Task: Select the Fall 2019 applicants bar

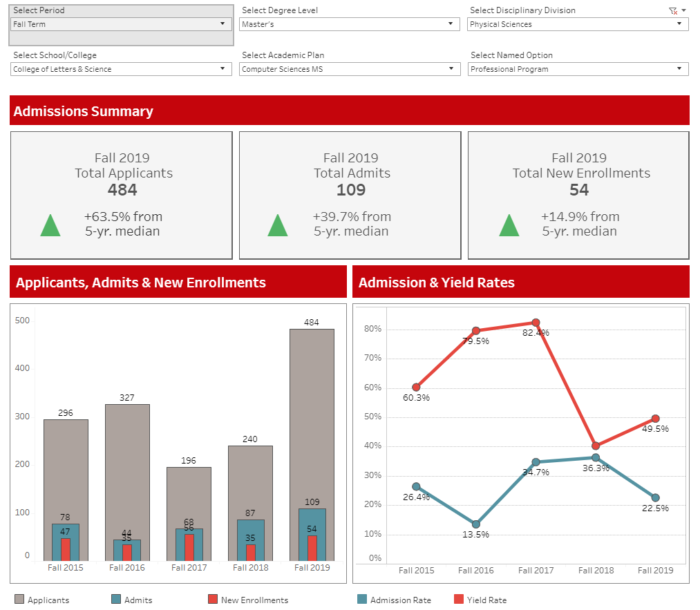Action: point(312,414)
